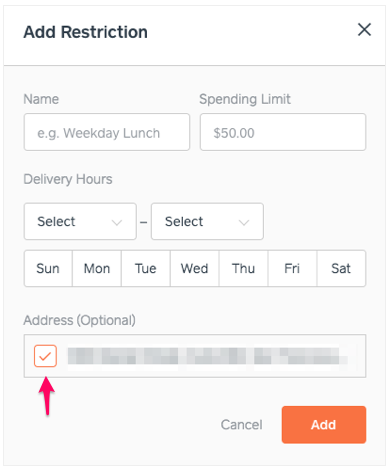Enable Fri delivery day

pos(292,268)
